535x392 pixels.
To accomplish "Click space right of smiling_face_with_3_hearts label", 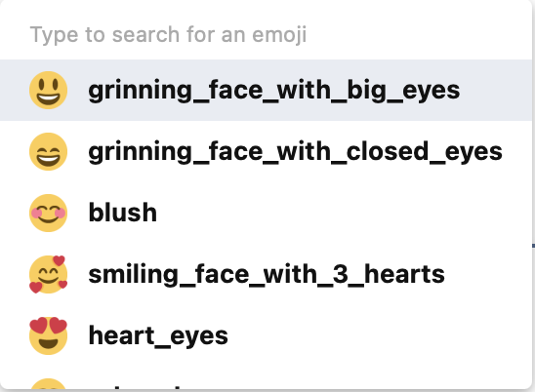I will [490, 274].
